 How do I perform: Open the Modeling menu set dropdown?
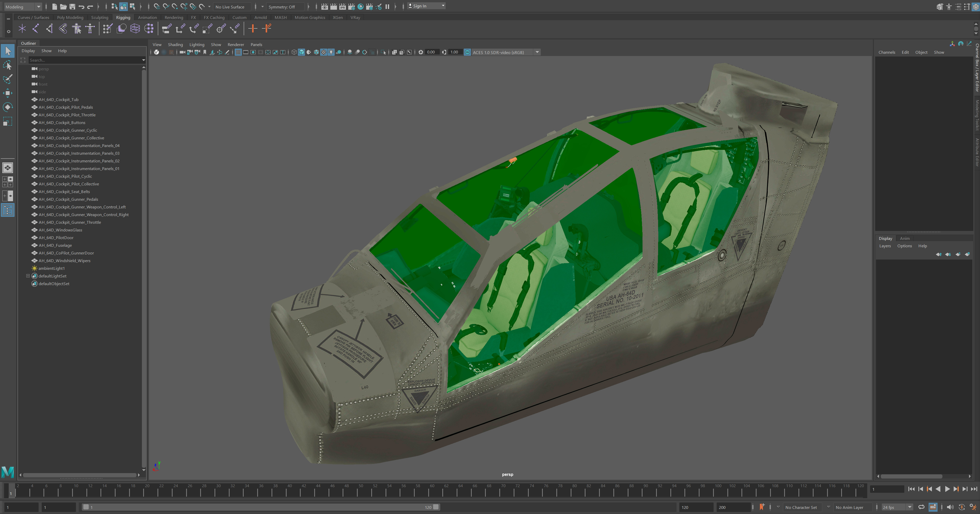coord(22,6)
